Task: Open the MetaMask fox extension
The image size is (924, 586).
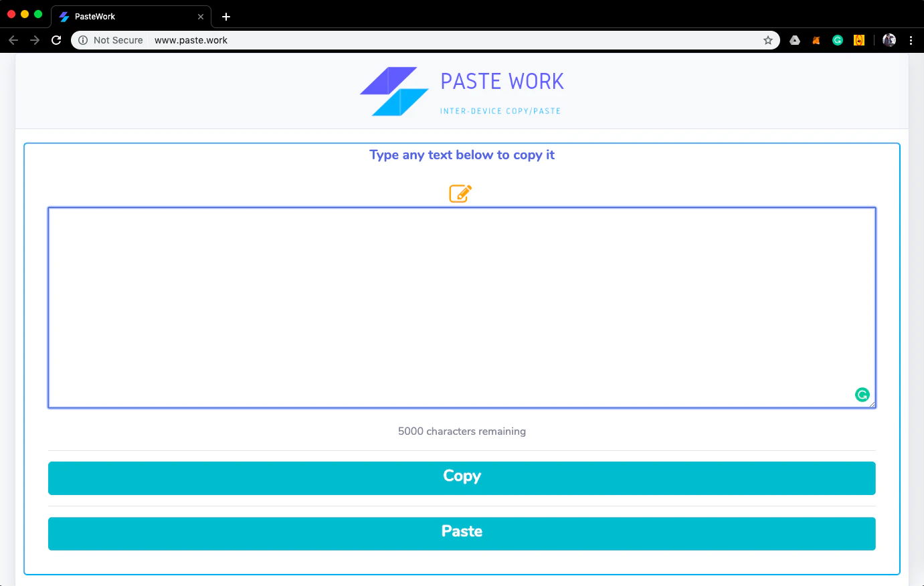Action: pyautogui.click(x=816, y=40)
